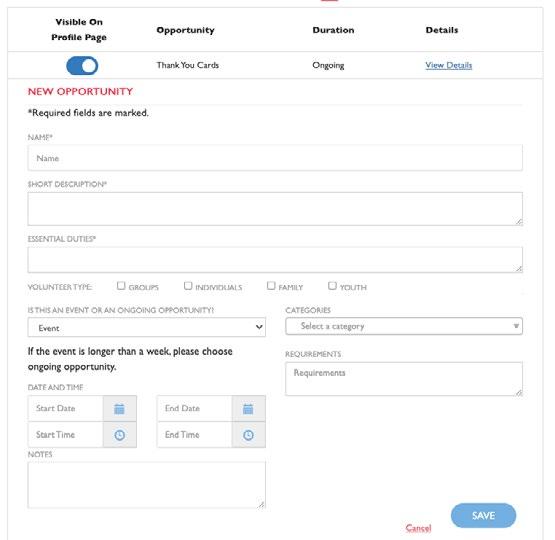The height and width of the screenshot is (540, 555).
Task: Open the Start Time clock icon
Action: (x=120, y=435)
